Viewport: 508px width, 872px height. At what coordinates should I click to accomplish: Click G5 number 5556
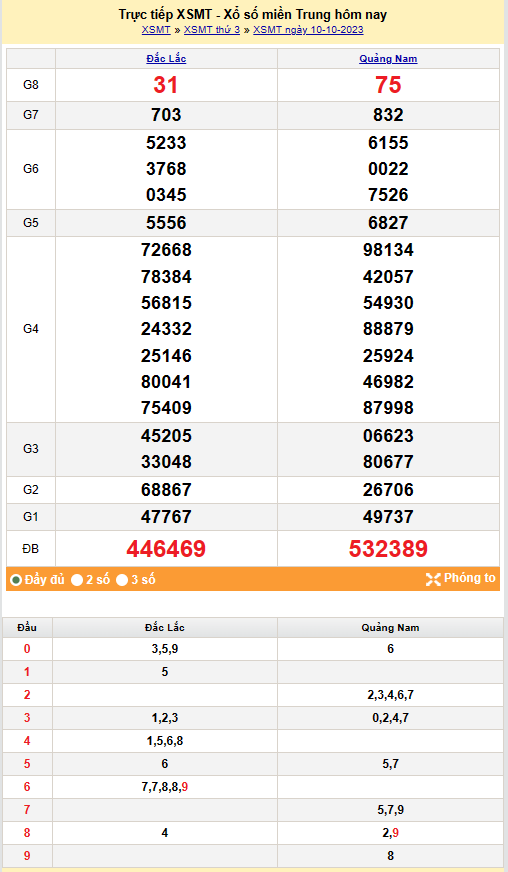click(166, 223)
